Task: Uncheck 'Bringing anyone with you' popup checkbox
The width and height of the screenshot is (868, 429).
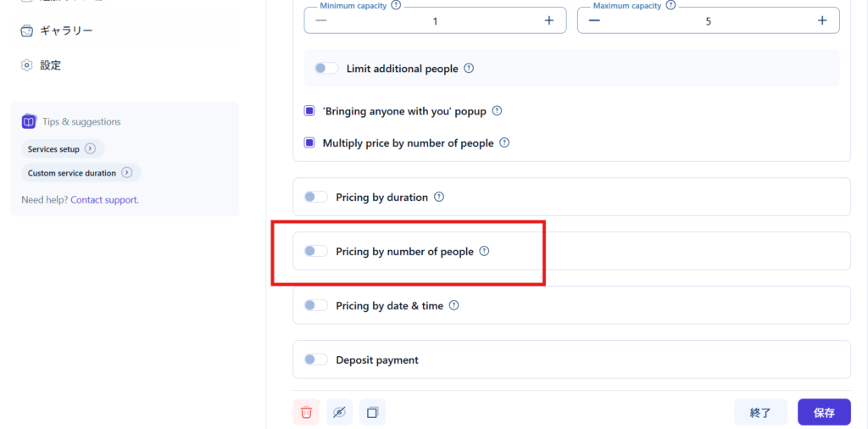Action: [x=309, y=111]
